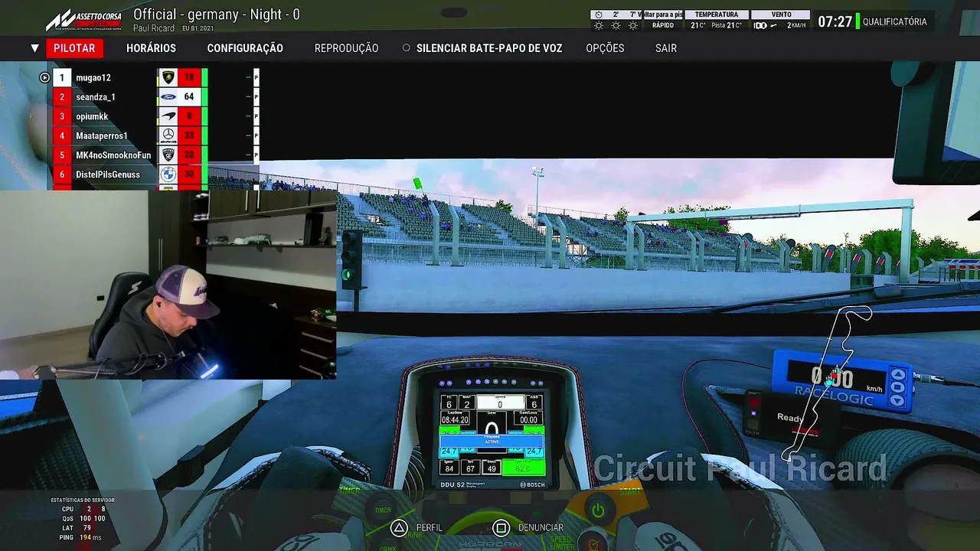
Task: Click the 07:27 session timer
Action: coord(835,21)
